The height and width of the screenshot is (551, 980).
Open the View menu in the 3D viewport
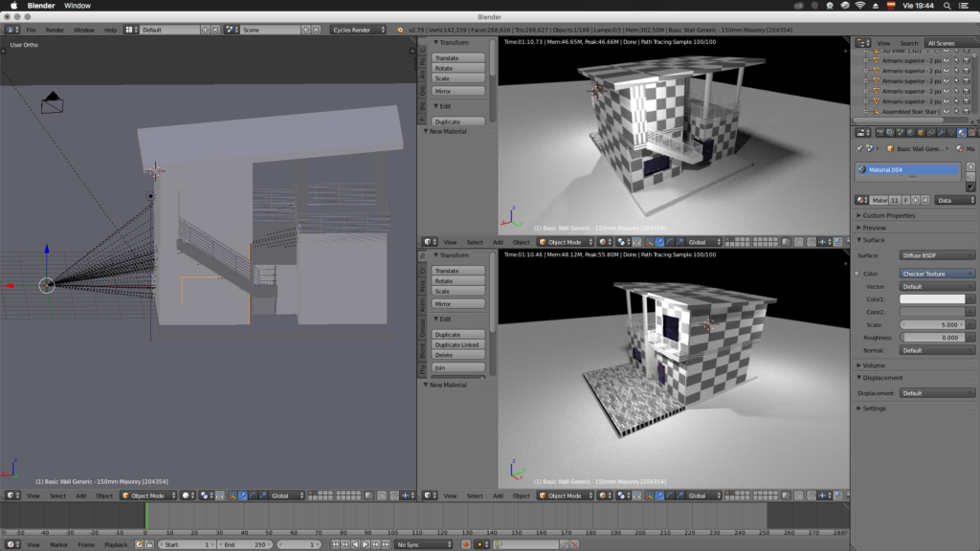click(32, 496)
